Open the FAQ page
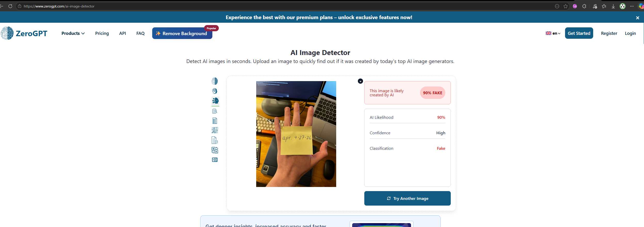Viewport: 644px width, 227px height. point(140,33)
